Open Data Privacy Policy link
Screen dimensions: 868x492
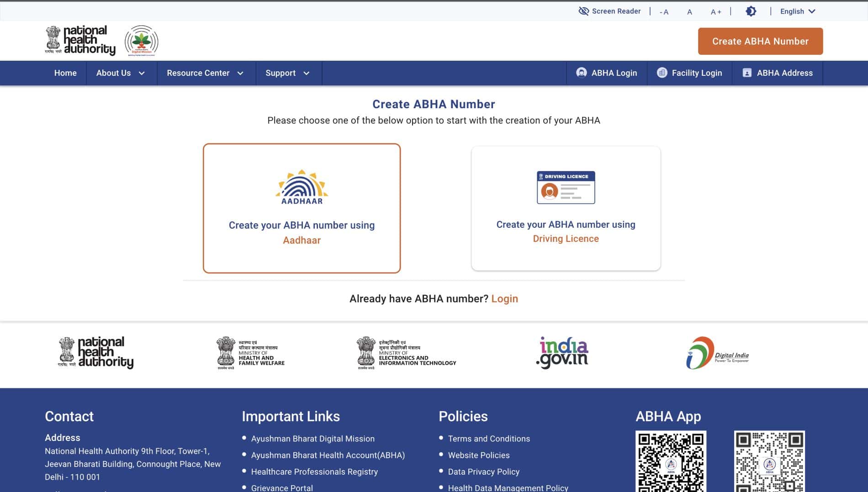[x=484, y=471]
